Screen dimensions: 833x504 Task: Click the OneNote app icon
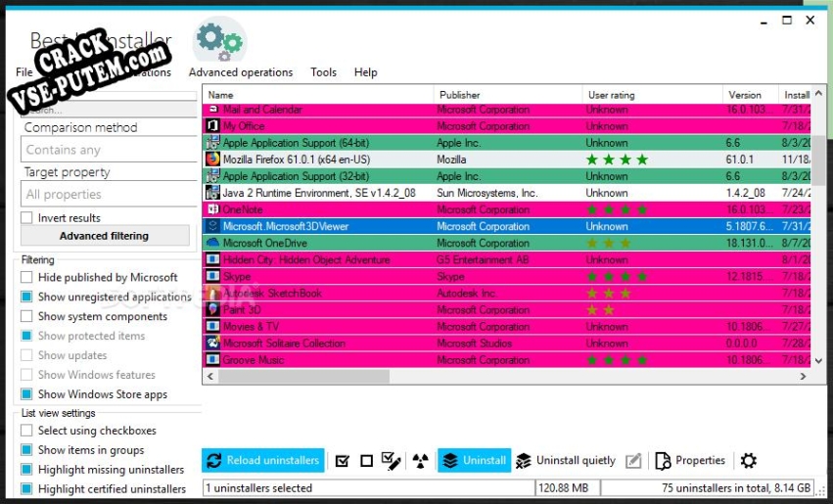(212, 209)
